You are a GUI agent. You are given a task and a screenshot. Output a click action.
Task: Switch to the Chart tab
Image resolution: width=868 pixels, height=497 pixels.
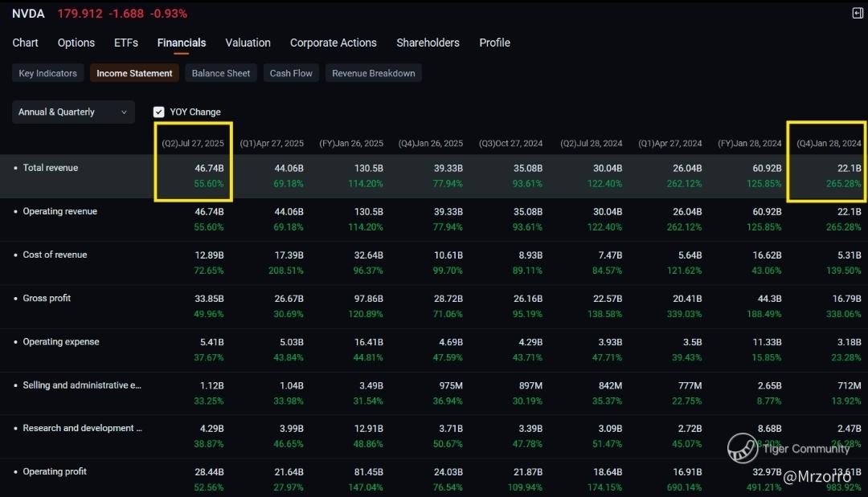(26, 43)
